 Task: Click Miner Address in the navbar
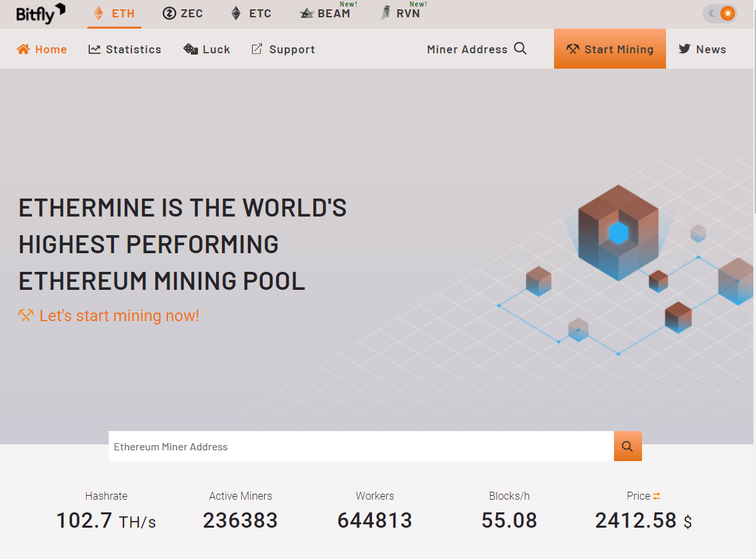[467, 49]
